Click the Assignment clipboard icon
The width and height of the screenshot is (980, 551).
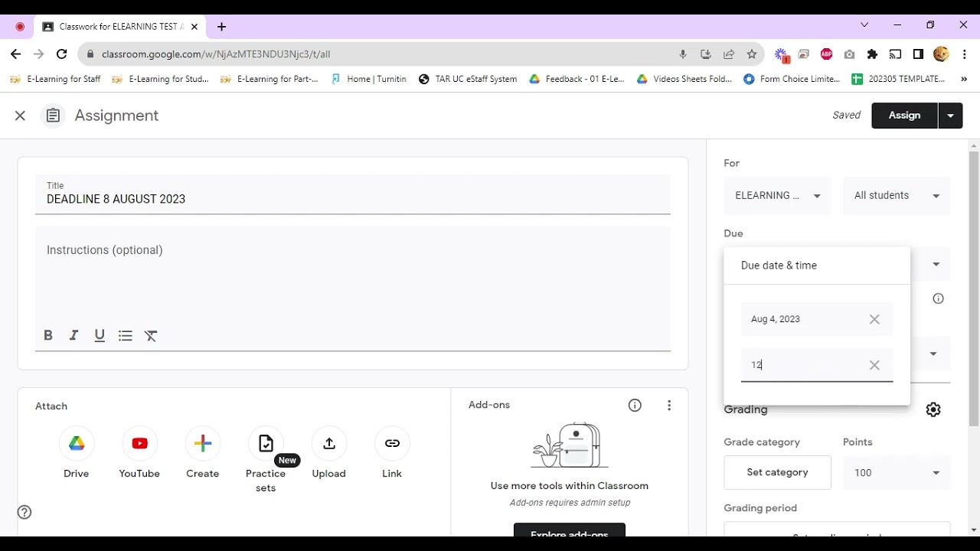(x=53, y=116)
